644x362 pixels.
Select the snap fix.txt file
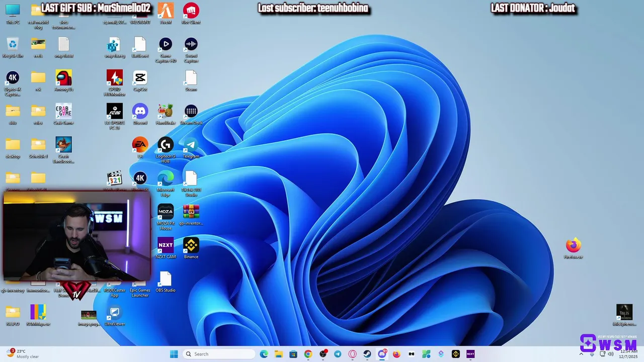(63, 47)
